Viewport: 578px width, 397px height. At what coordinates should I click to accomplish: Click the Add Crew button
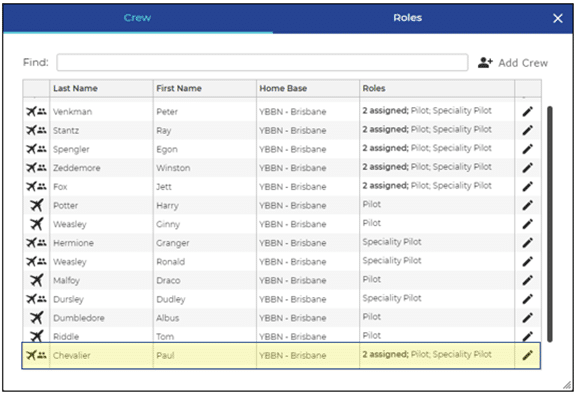pos(513,63)
